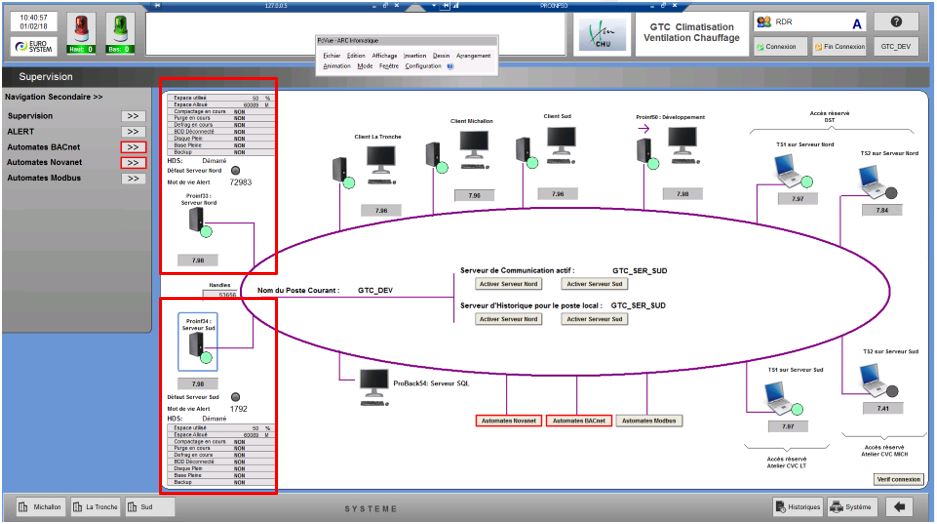The width and height of the screenshot is (937, 524).
Task: Expand the Supervision navigation arrow
Action: pyautogui.click(x=133, y=116)
